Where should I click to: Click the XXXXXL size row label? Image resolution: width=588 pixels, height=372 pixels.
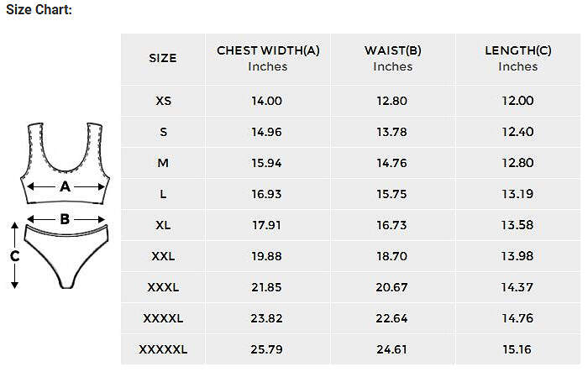[x=163, y=349]
